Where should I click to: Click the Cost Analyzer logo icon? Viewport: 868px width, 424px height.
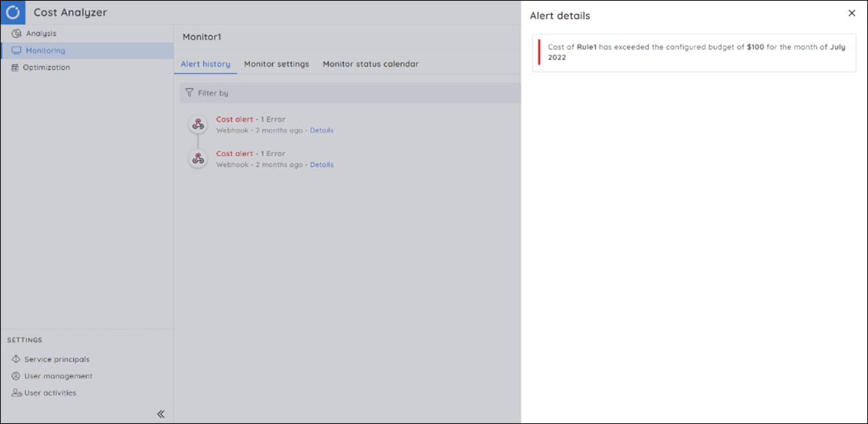(13, 12)
